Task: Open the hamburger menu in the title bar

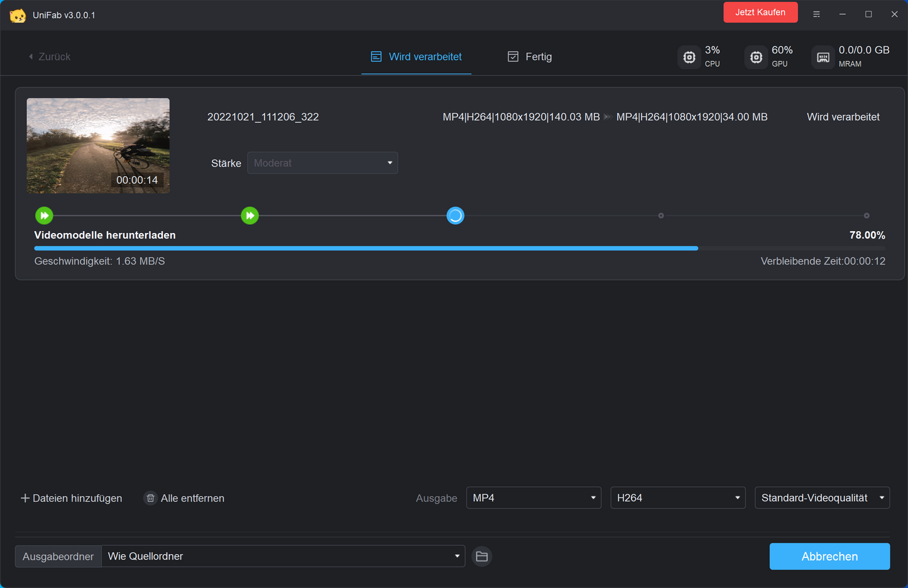Action: 816,13
